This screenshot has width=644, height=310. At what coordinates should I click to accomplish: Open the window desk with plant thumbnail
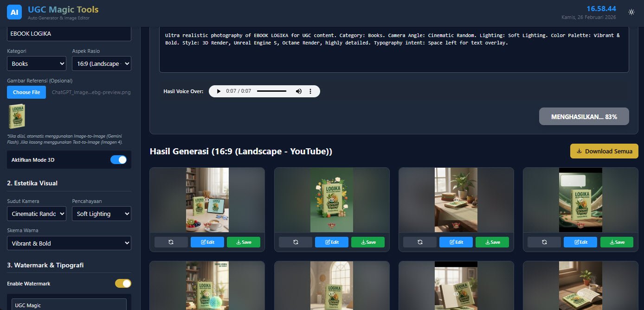[x=456, y=200]
